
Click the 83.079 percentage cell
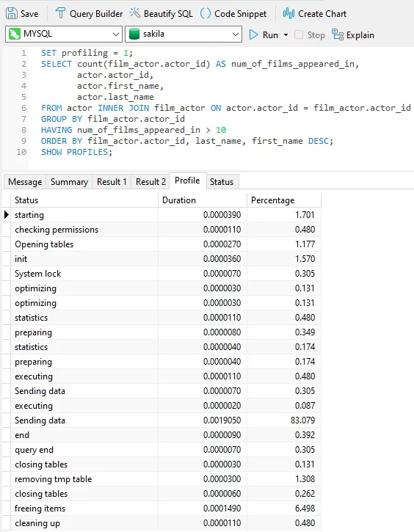[x=283, y=420]
